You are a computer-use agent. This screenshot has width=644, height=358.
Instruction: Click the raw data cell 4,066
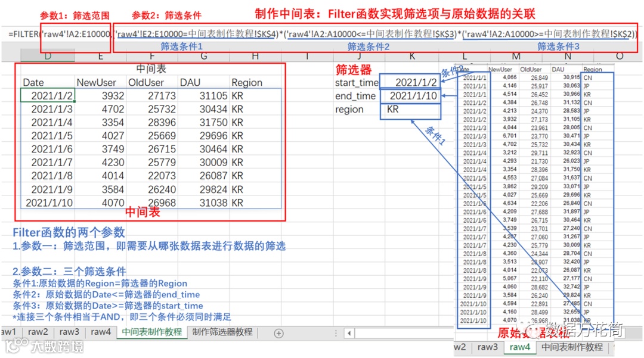click(x=509, y=77)
